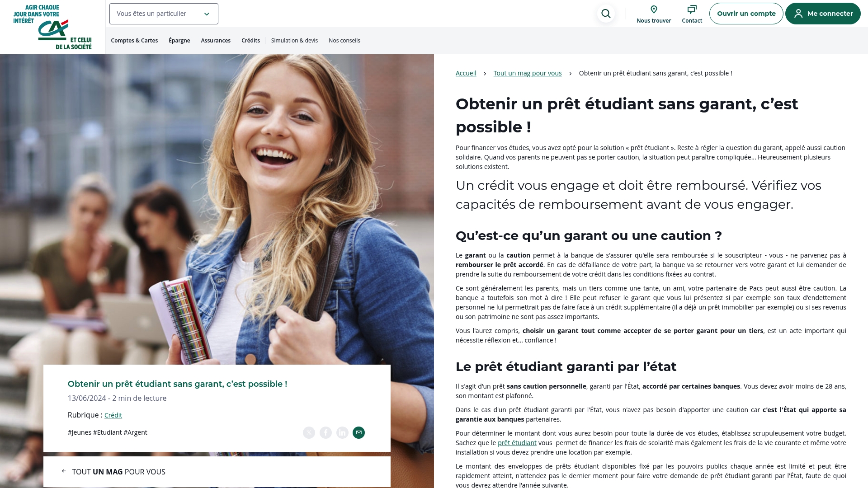Open Tout un mag pour vous breadcrumb

527,73
